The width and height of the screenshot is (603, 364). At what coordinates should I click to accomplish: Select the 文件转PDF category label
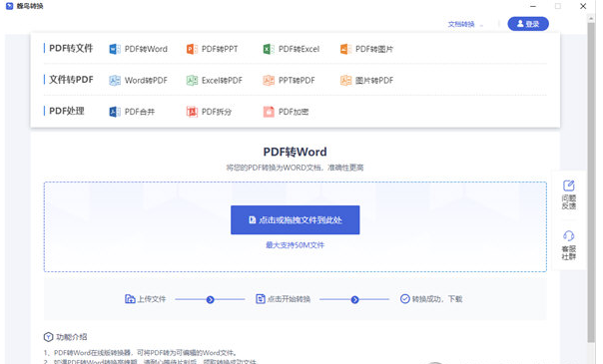[71, 80]
